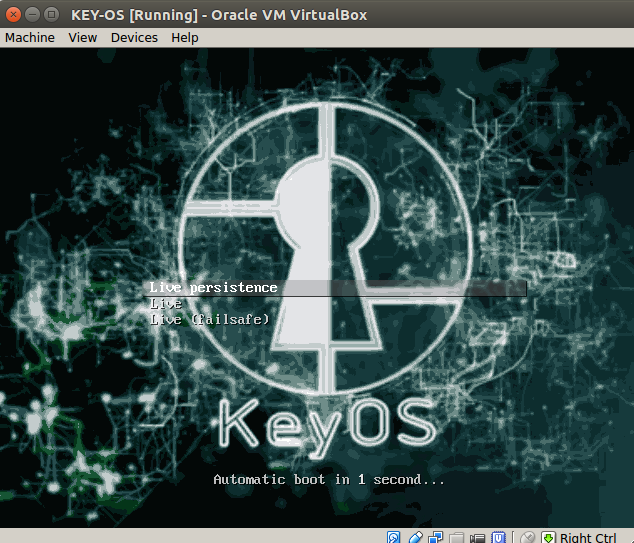Click the network adapters status icon
Image resolution: width=634 pixels, height=543 pixels.
[x=435, y=537]
